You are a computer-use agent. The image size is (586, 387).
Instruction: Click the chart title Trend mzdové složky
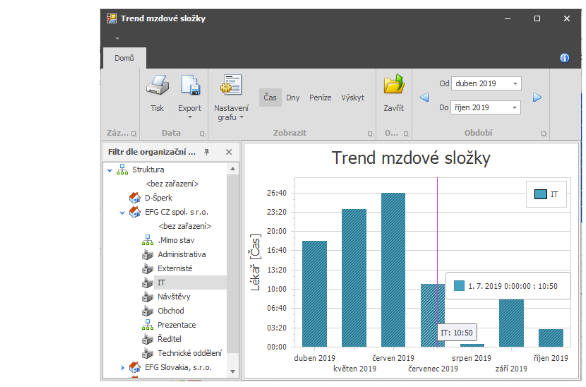click(x=411, y=158)
